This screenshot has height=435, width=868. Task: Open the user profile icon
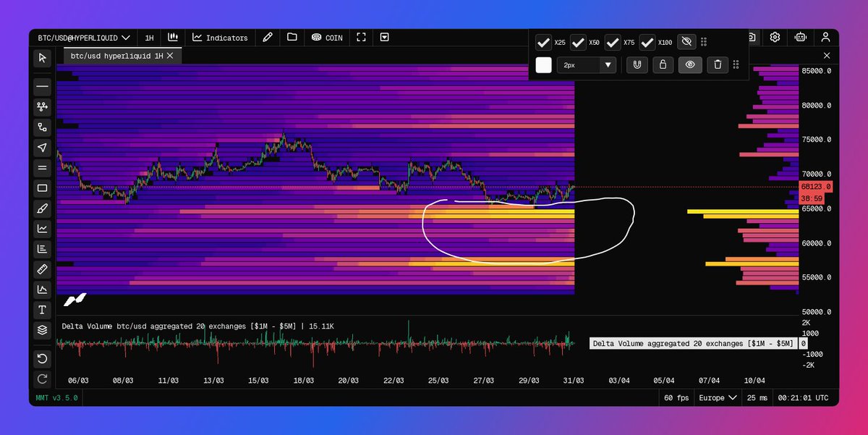tap(825, 37)
